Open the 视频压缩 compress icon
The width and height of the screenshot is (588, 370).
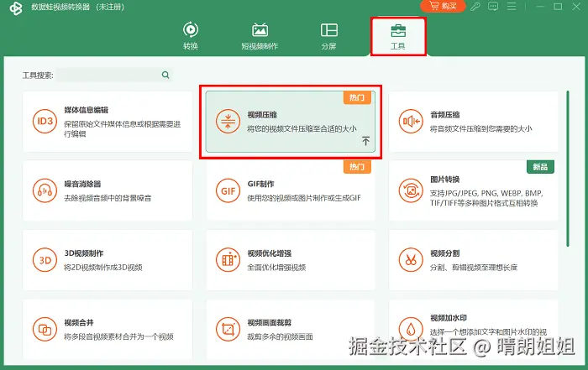click(228, 121)
